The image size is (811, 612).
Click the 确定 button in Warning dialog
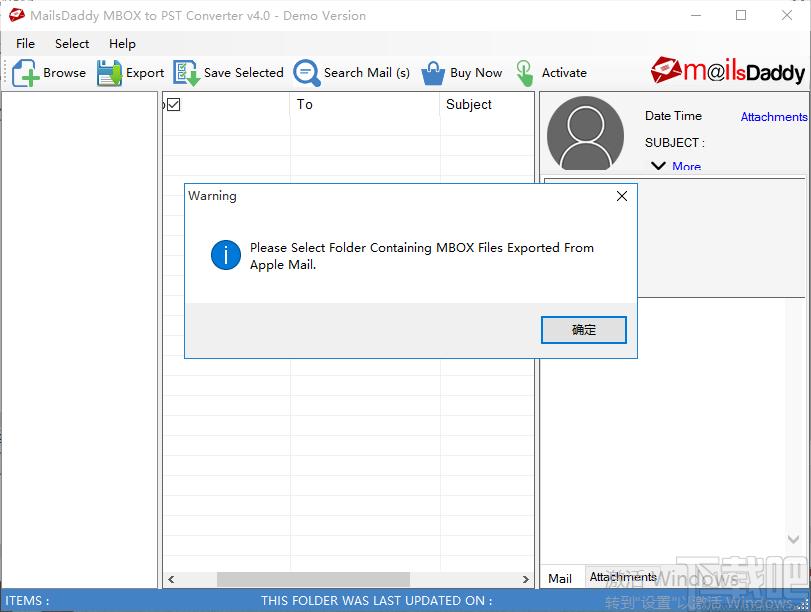click(x=583, y=330)
